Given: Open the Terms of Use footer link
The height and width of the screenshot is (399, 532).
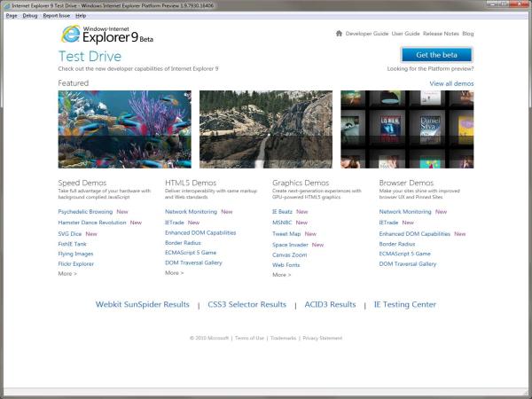Looking at the screenshot, I should point(249,338).
